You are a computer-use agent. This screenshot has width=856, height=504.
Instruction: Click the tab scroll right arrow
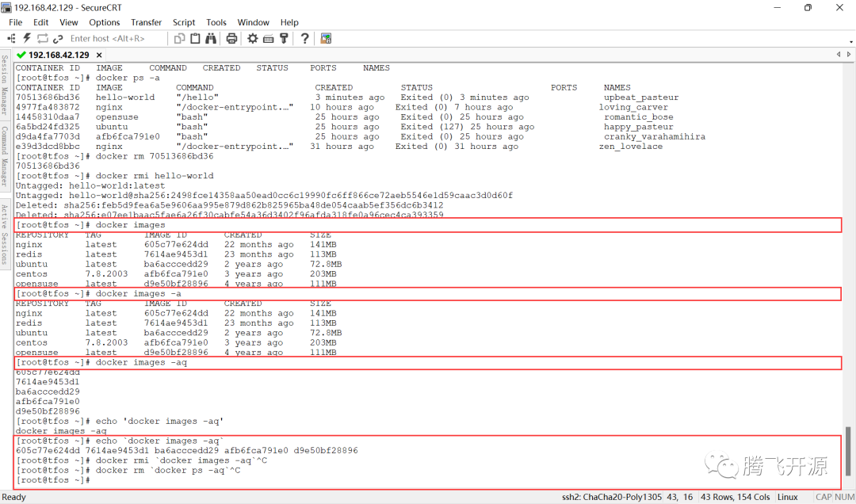click(x=849, y=55)
